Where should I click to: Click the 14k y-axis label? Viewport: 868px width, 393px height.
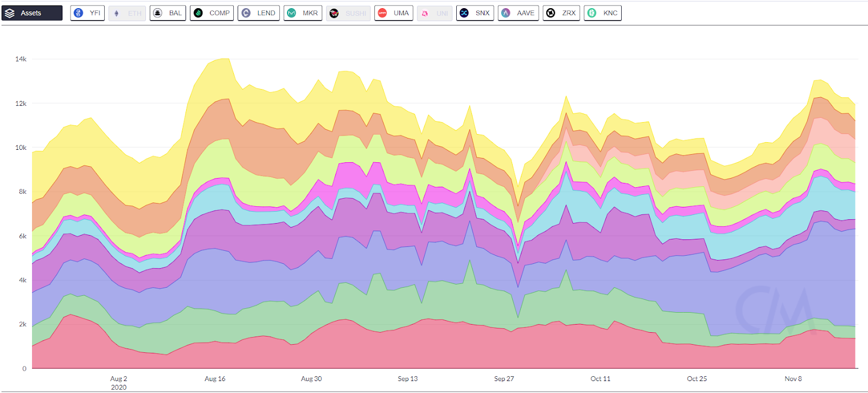pyautogui.click(x=21, y=59)
